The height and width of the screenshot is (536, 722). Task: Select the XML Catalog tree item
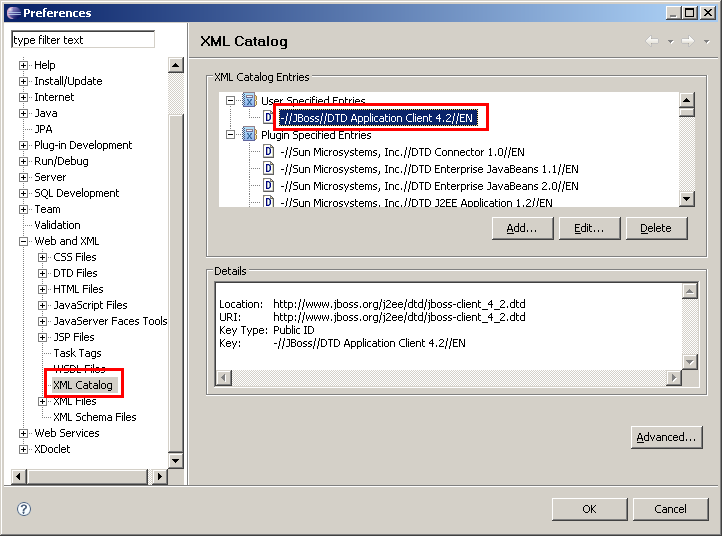click(83, 385)
